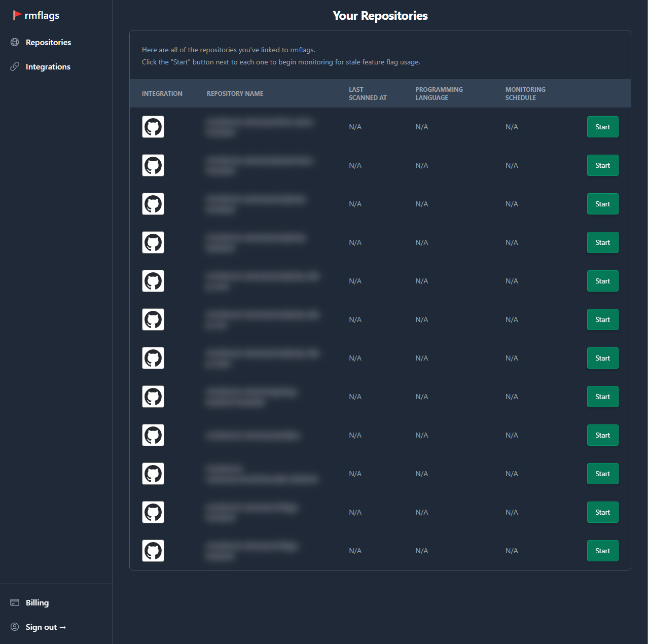
Task: Go to the Billing page
Action: click(37, 602)
